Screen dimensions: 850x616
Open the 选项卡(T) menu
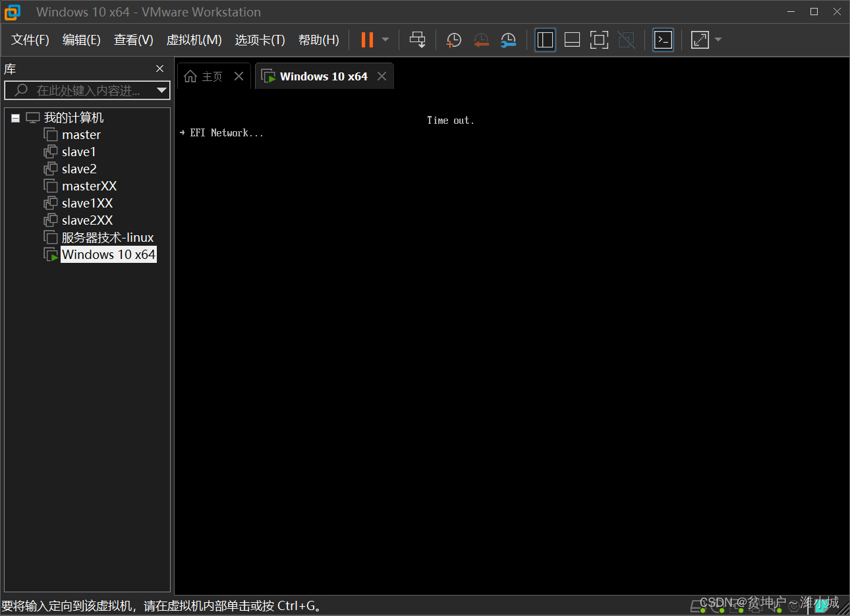(260, 40)
